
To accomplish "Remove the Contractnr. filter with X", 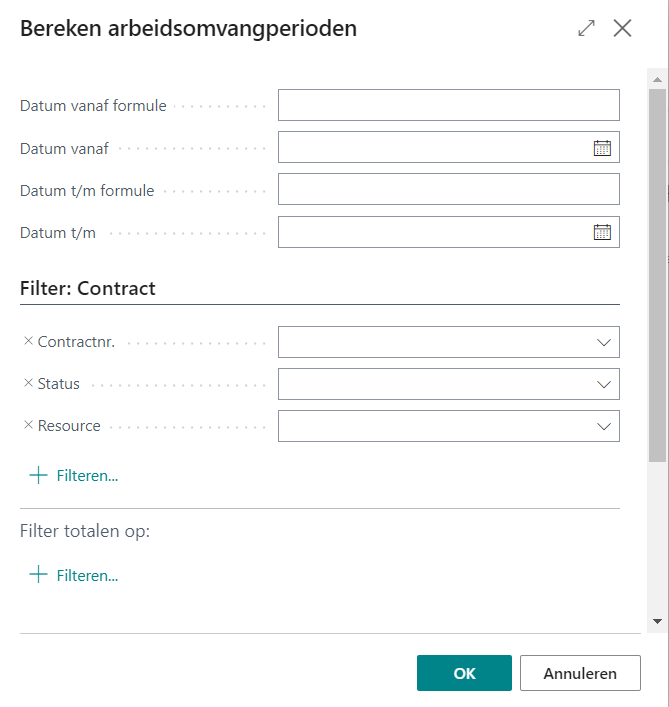I will 28,342.
